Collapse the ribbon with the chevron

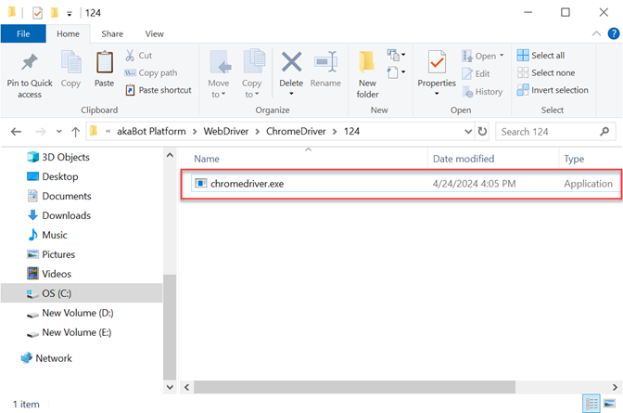(596, 34)
